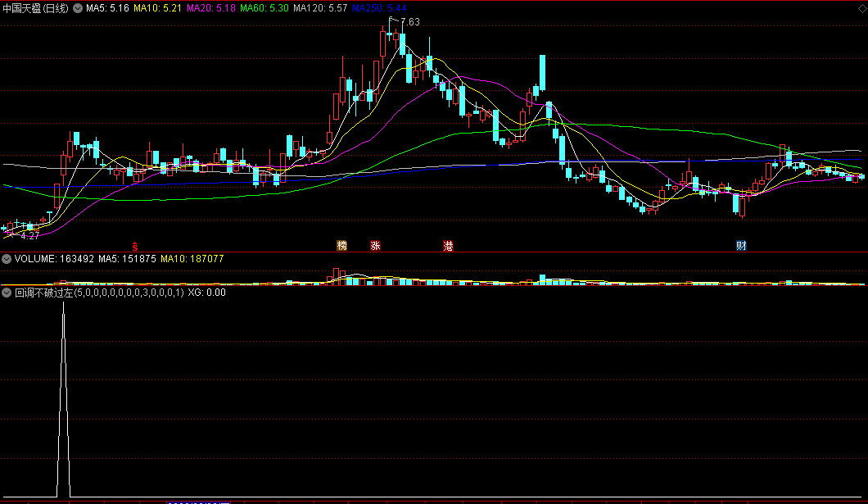
Task: Open the 涨 event marker on the chart
Action: pos(375,245)
